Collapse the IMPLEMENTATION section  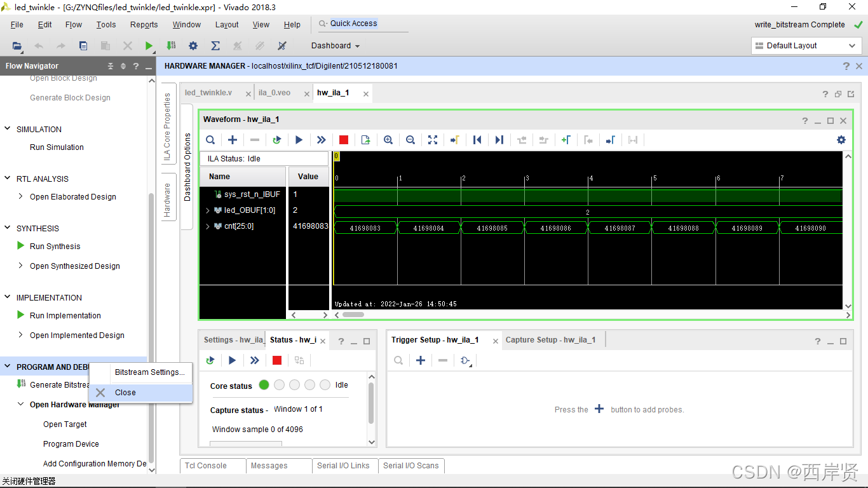click(8, 297)
